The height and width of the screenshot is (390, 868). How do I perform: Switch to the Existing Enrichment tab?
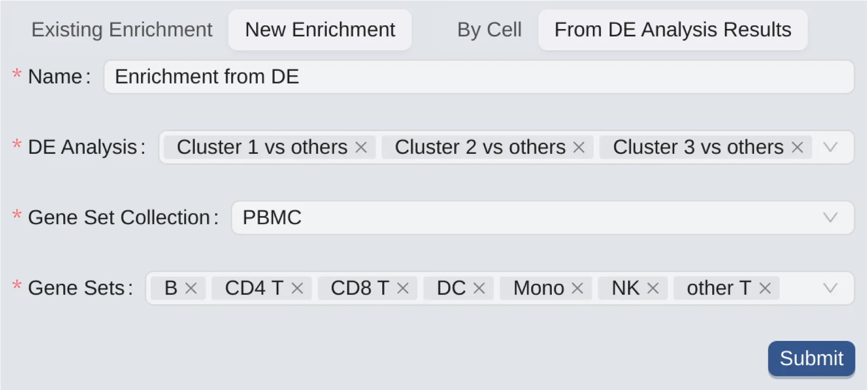pos(121,30)
